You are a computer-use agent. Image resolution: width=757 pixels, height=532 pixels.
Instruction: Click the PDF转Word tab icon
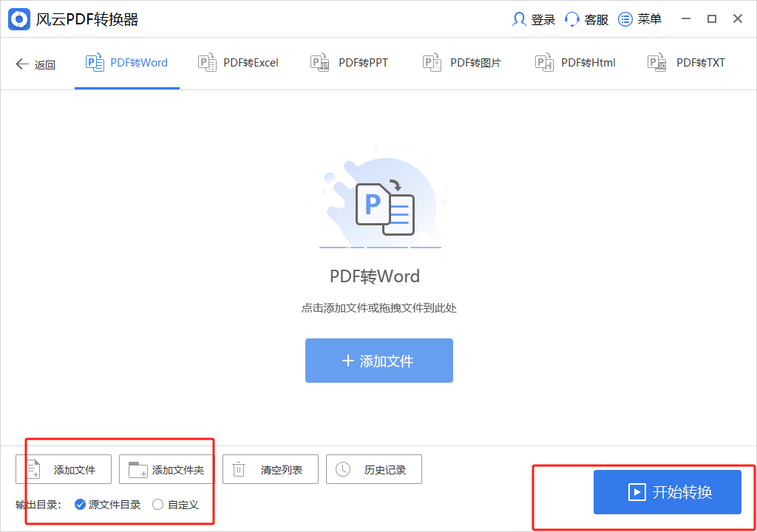[x=95, y=63]
